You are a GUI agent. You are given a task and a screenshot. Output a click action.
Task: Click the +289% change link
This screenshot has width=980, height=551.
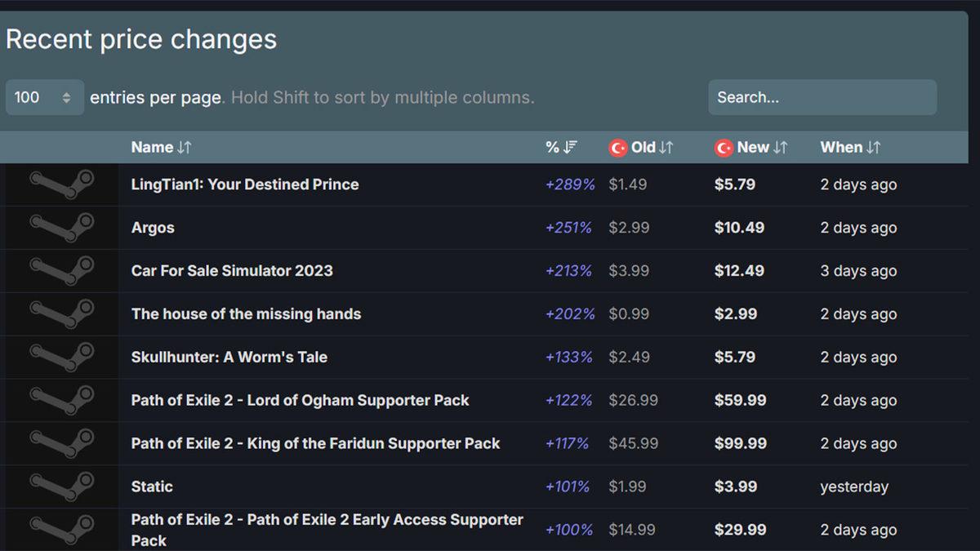(569, 184)
